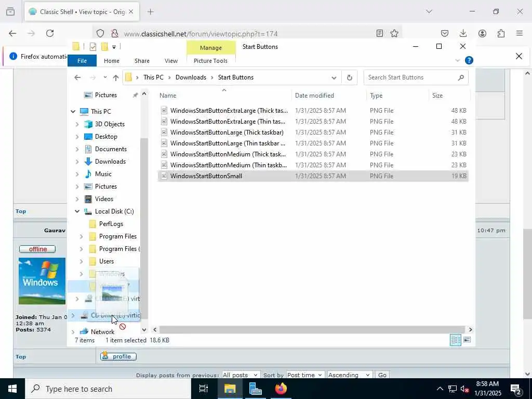
Task: Toggle Firefox reader view
Action: point(380,33)
